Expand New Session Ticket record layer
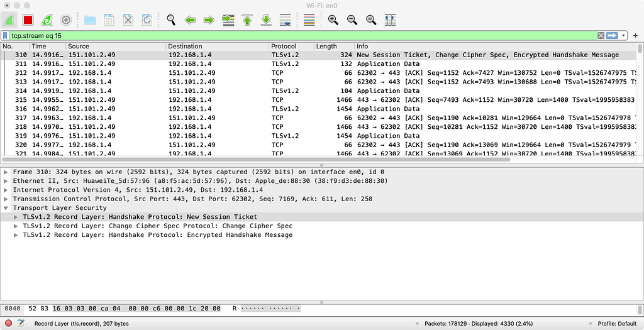 (16, 217)
